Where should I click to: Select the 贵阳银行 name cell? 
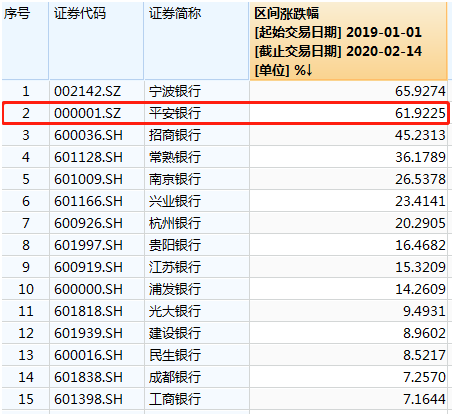[x=197, y=245]
